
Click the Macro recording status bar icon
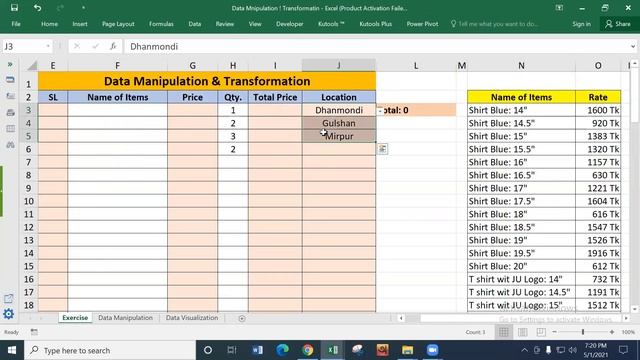tap(34, 332)
